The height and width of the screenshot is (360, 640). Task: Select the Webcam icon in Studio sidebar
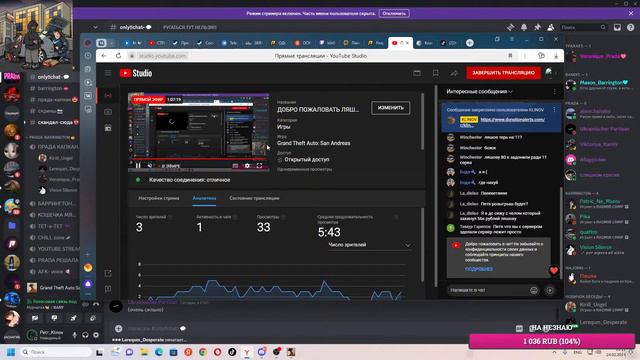click(x=108, y=111)
